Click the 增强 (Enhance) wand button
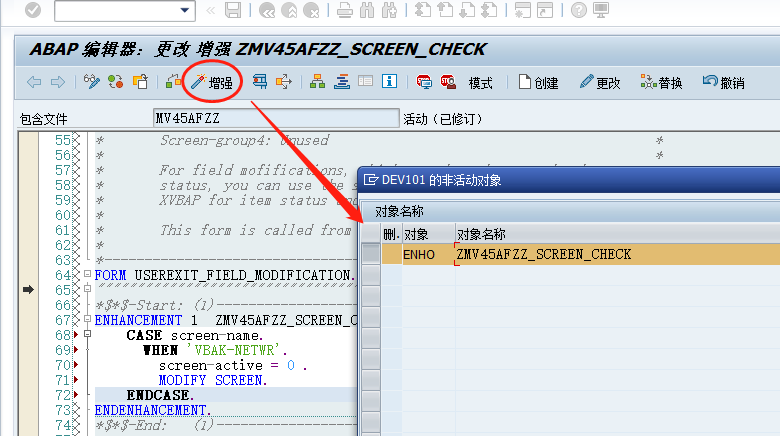 212,82
